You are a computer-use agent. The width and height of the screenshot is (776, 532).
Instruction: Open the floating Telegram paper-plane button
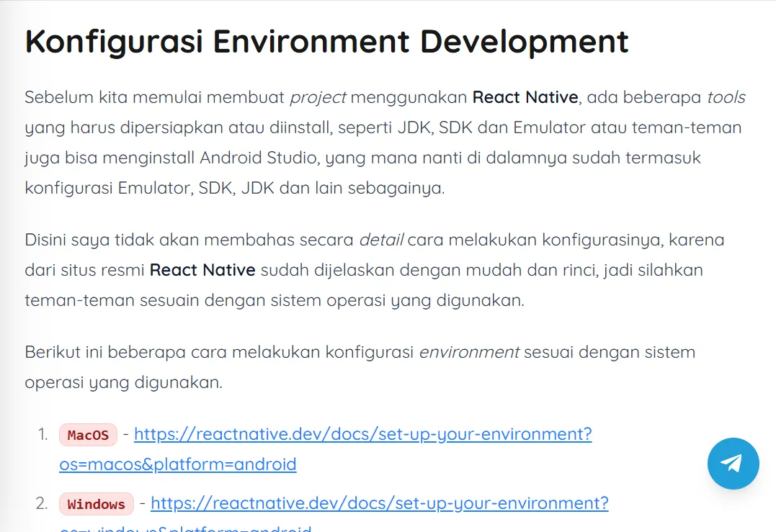733,464
